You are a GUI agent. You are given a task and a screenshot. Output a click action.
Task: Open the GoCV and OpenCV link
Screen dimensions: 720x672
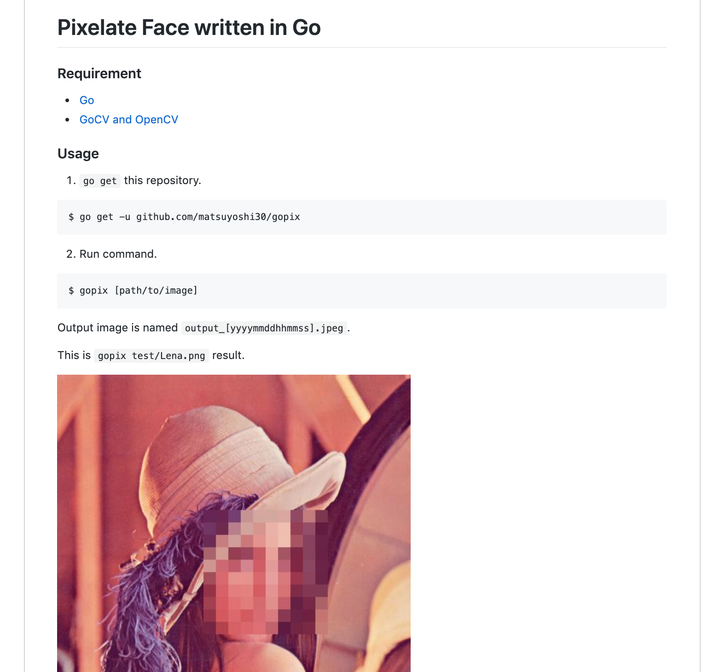(128, 120)
